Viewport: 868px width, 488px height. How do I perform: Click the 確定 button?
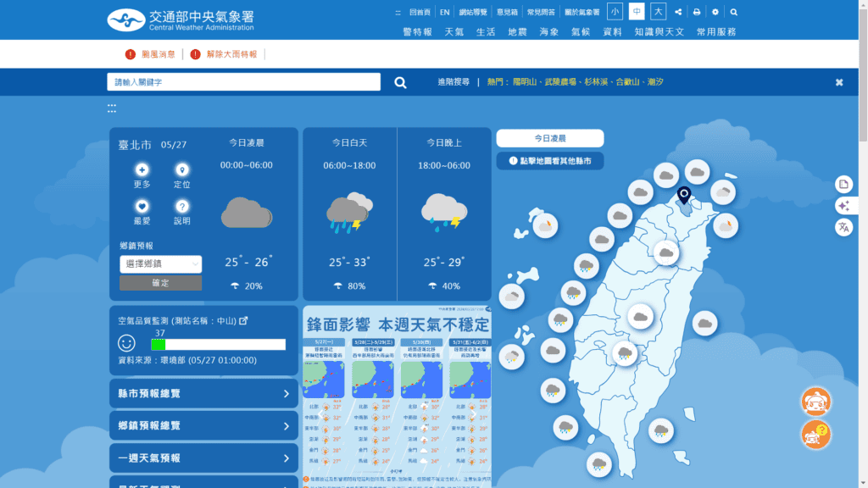160,283
